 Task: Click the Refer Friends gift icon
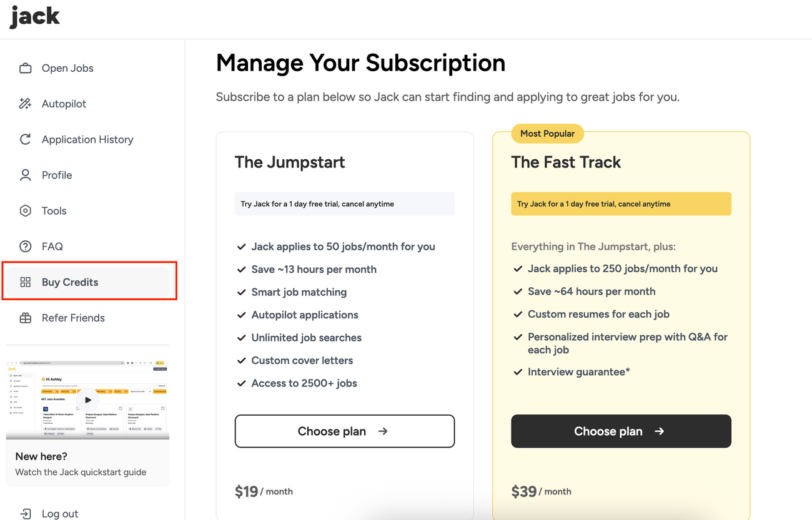coord(26,318)
